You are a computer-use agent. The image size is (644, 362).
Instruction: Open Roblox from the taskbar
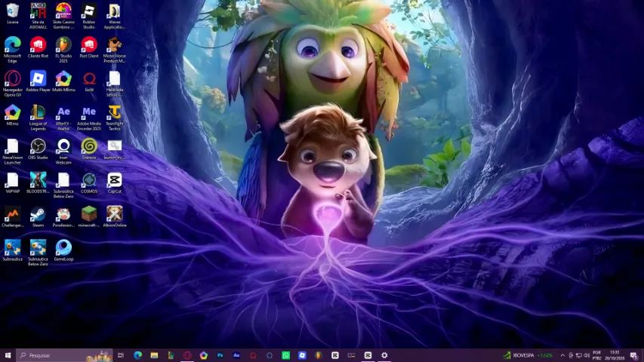302,355
